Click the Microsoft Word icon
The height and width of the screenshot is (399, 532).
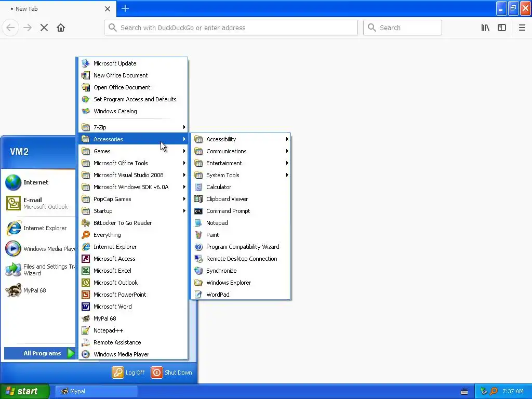pos(86,307)
